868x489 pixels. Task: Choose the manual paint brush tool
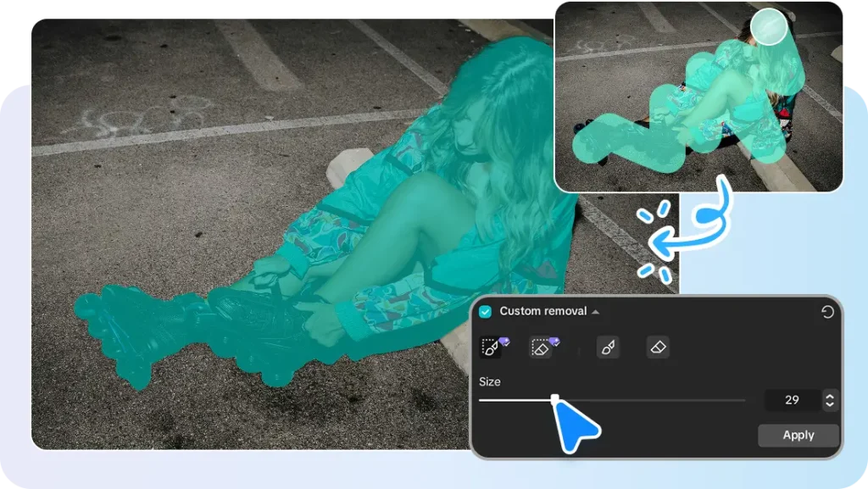[608, 347]
